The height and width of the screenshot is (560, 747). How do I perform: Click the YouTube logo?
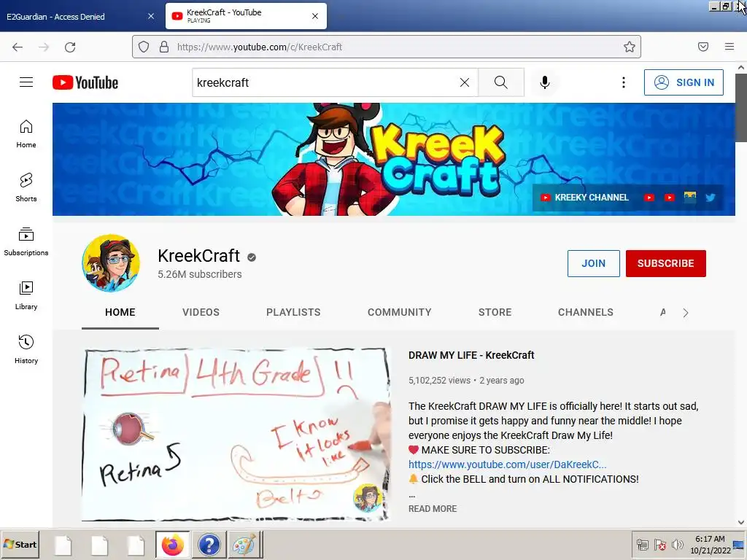coord(85,82)
